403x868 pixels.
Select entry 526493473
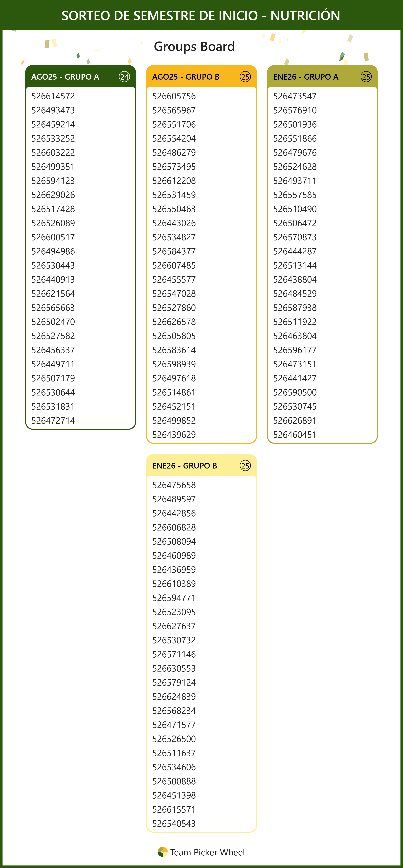pos(53,110)
